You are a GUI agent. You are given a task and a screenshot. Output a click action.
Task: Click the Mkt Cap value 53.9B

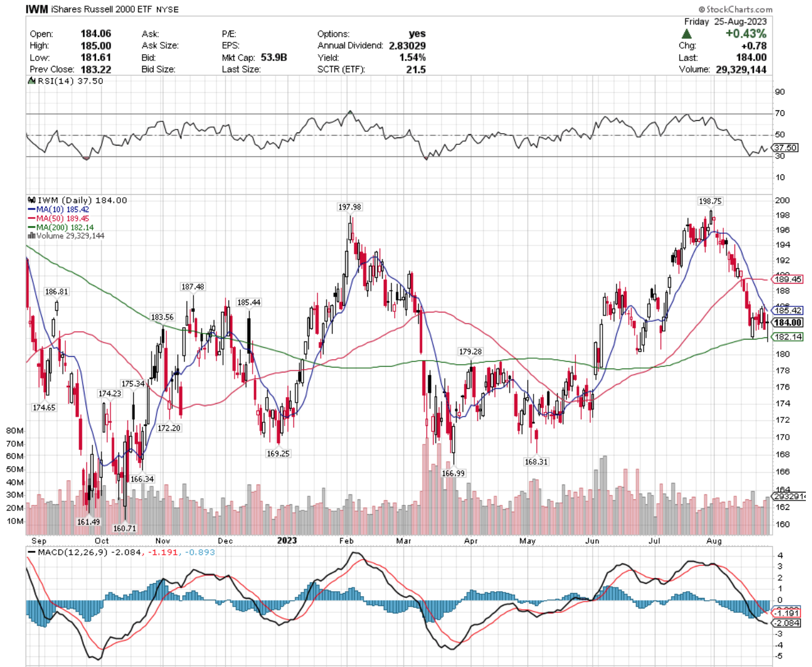point(274,57)
